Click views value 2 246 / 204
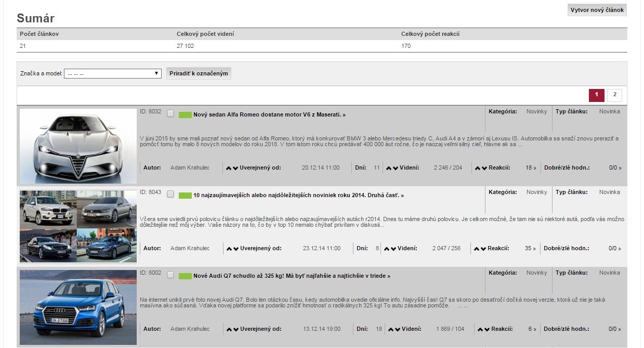This screenshot has height=348, width=644. point(448,168)
